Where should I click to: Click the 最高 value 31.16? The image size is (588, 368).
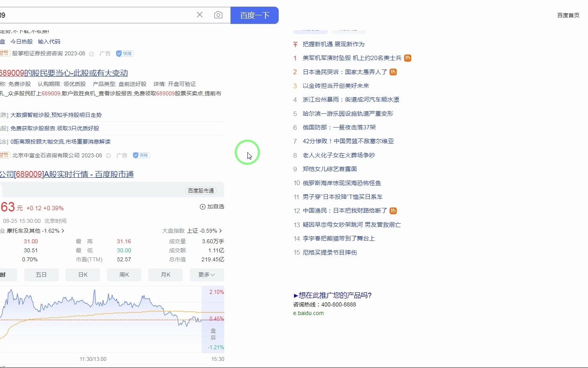click(124, 242)
